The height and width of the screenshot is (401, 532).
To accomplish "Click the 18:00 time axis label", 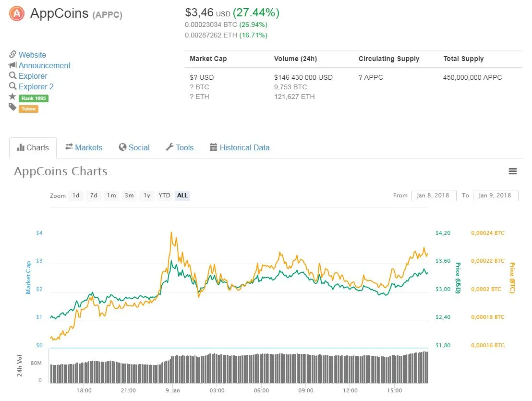I will tap(84, 390).
